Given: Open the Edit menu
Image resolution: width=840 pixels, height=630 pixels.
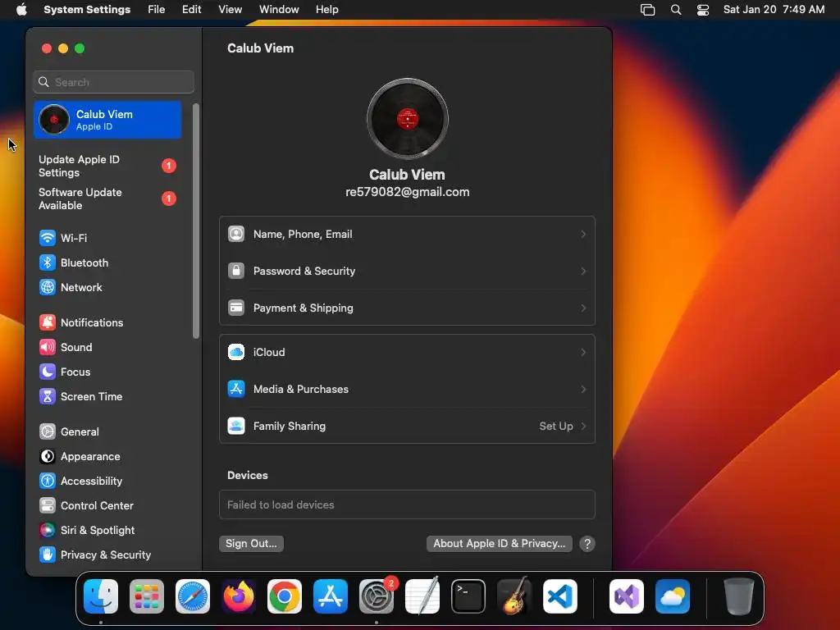Looking at the screenshot, I should coord(191,10).
